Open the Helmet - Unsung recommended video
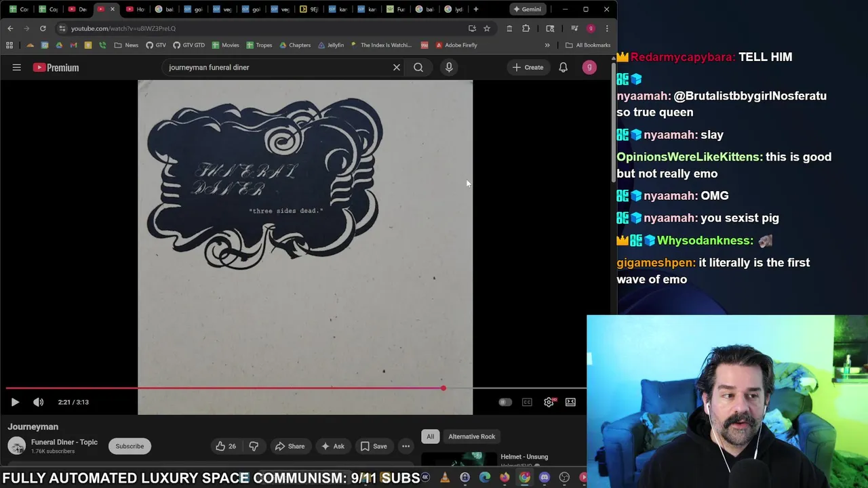Viewport: 868px width, 488px height. click(524, 457)
